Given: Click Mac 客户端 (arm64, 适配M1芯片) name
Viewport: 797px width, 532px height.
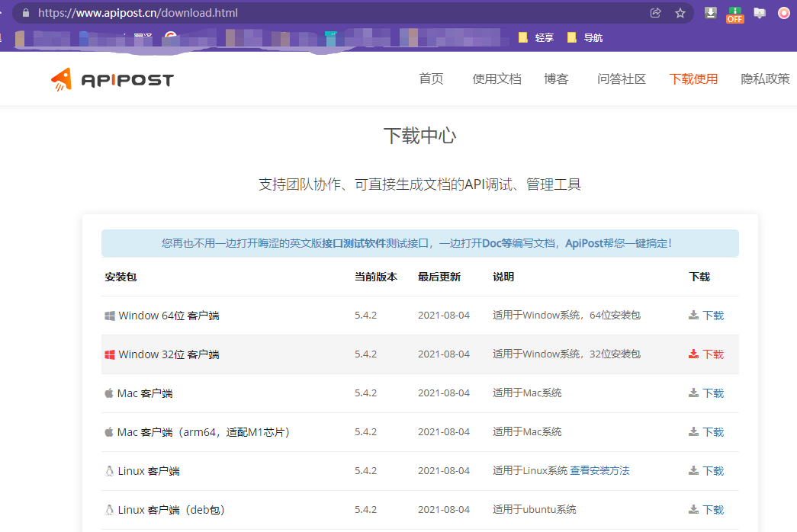Looking at the screenshot, I should coord(204,432).
